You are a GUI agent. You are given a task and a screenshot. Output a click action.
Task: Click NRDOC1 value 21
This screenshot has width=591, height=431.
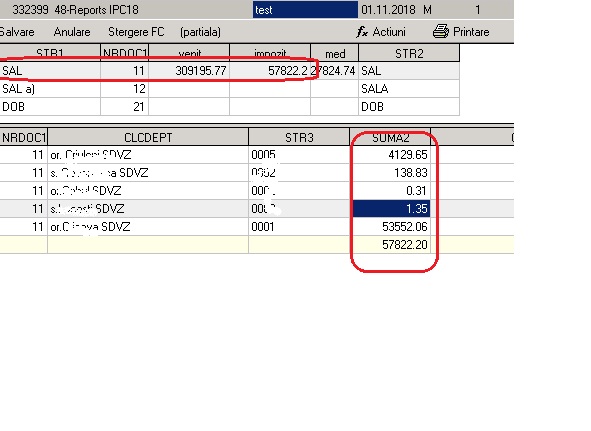(x=124, y=107)
